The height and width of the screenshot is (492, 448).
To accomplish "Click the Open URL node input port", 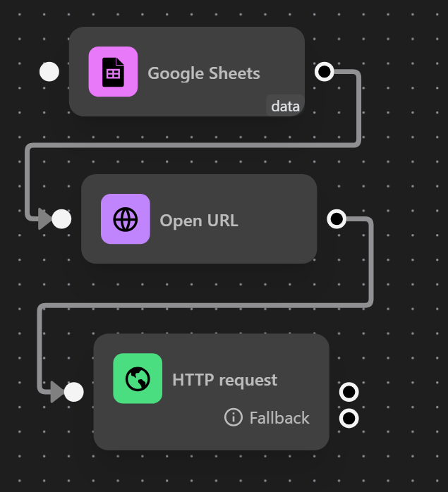I will pos(61,219).
